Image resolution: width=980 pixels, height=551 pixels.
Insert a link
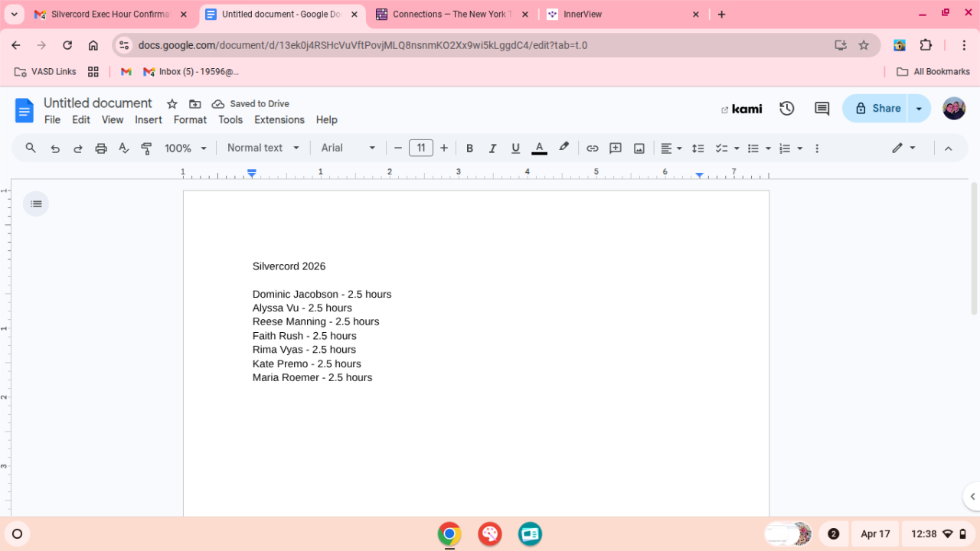[593, 148]
